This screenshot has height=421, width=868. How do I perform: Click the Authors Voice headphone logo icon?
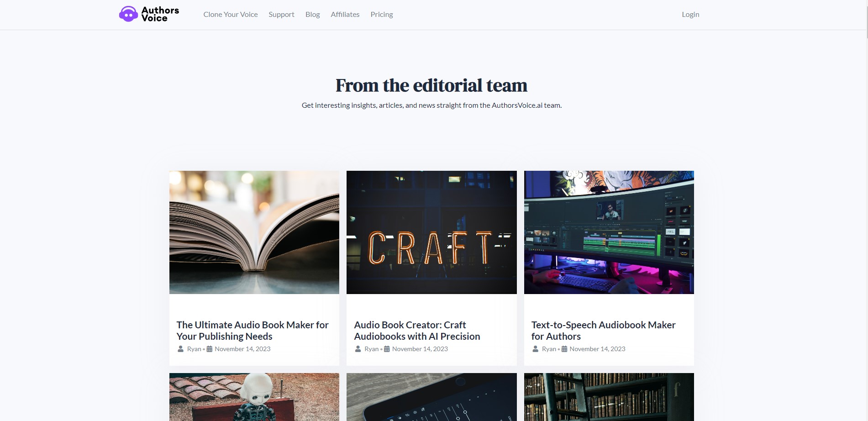(128, 14)
